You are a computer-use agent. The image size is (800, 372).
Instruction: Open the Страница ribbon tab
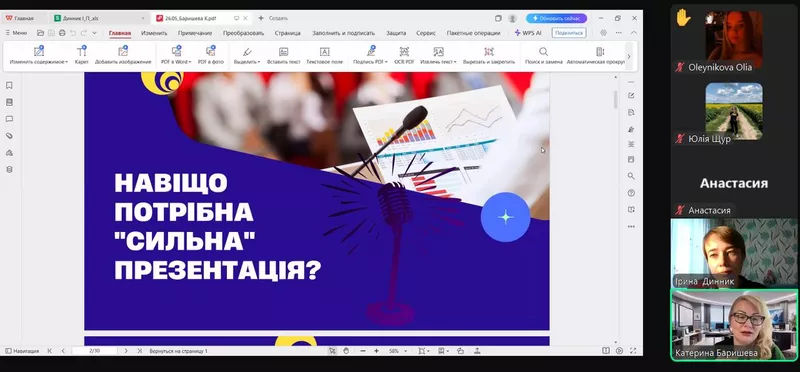(x=288, y=33)
